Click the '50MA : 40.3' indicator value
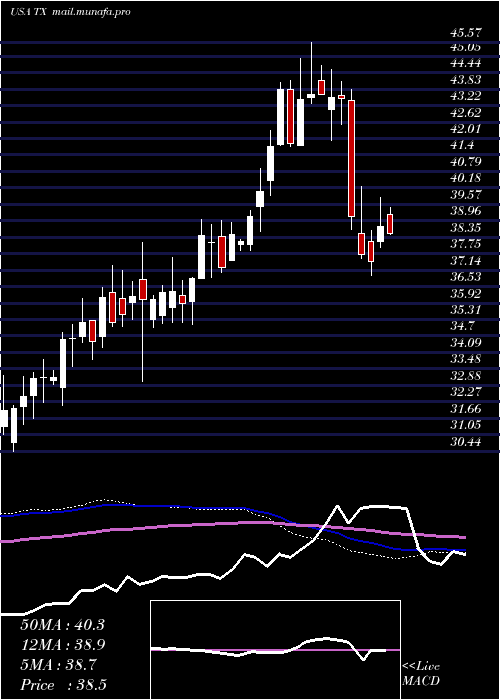 [x=62, y=625]
